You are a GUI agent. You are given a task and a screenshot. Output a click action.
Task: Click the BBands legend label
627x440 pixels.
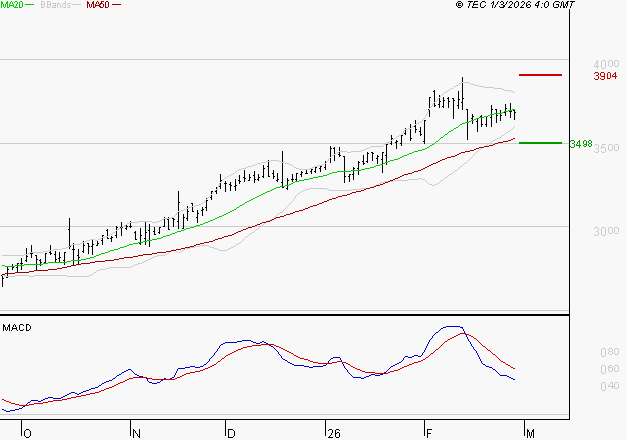click(56, 5)
